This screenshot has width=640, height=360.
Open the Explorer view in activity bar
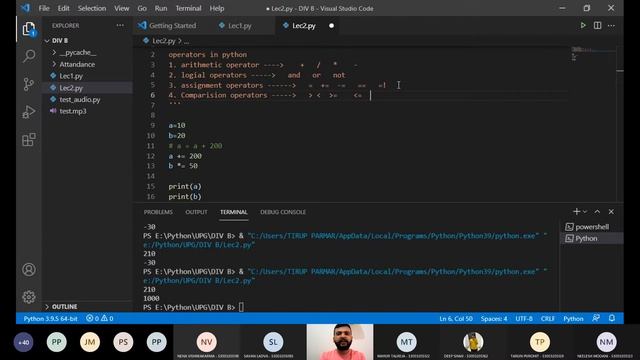(29, 29)
